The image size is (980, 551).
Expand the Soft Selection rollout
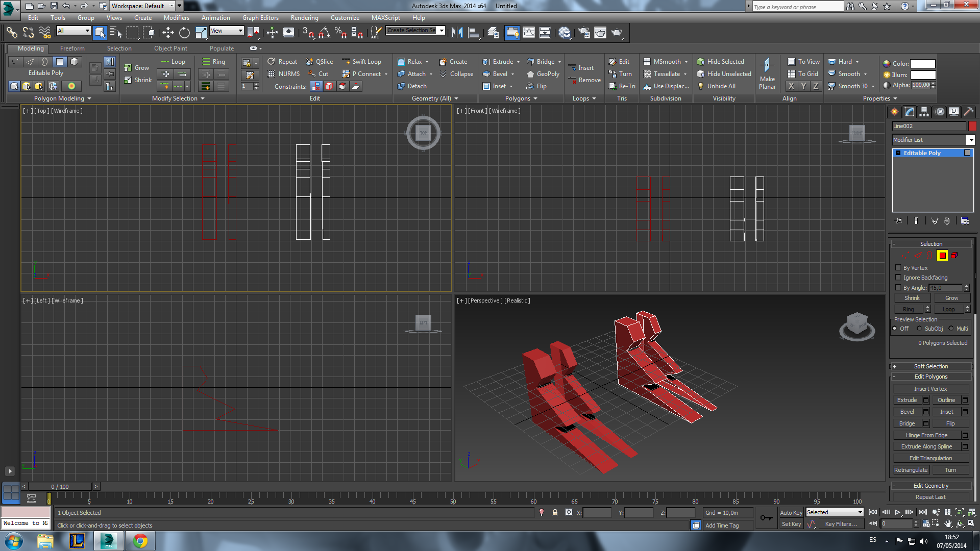(930, 366)
